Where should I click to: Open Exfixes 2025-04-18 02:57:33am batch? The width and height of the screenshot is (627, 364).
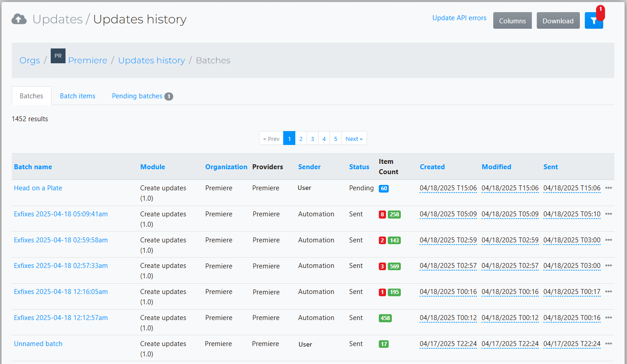pos(61,266)
